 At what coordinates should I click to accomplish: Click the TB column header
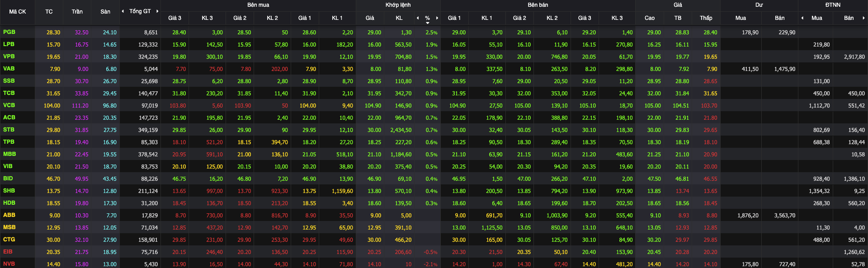pyautogui.click(x=678, y=18)
